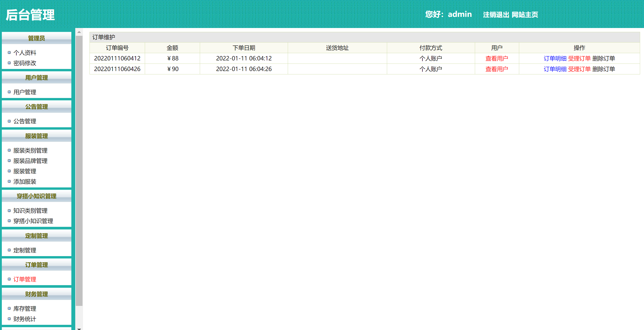Viewport: 644px width, 330px height.
Task: Open 服装品牌管理 page
Action: click(x=30, y=161)
